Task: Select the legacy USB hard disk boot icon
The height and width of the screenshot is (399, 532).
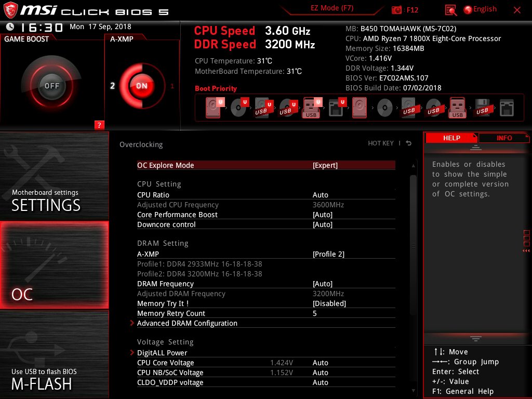Action: (x=409, y=108)
